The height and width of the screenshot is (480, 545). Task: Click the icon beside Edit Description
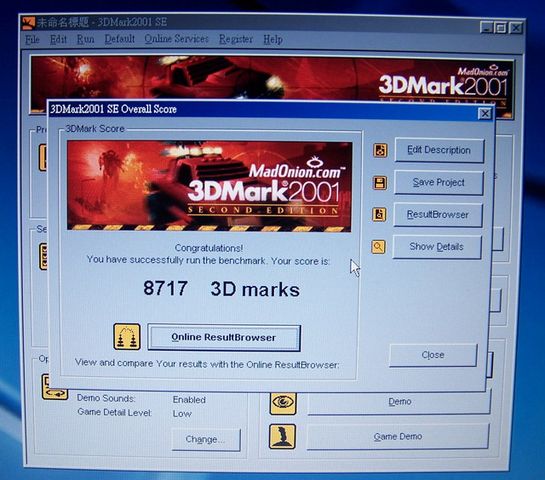pos(380,150)
